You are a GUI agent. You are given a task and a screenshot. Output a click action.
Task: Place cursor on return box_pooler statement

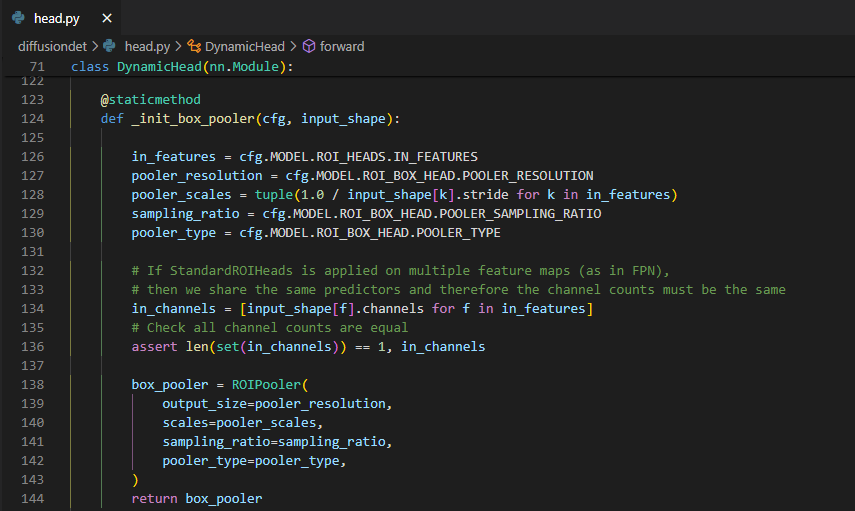pos(196,498)
